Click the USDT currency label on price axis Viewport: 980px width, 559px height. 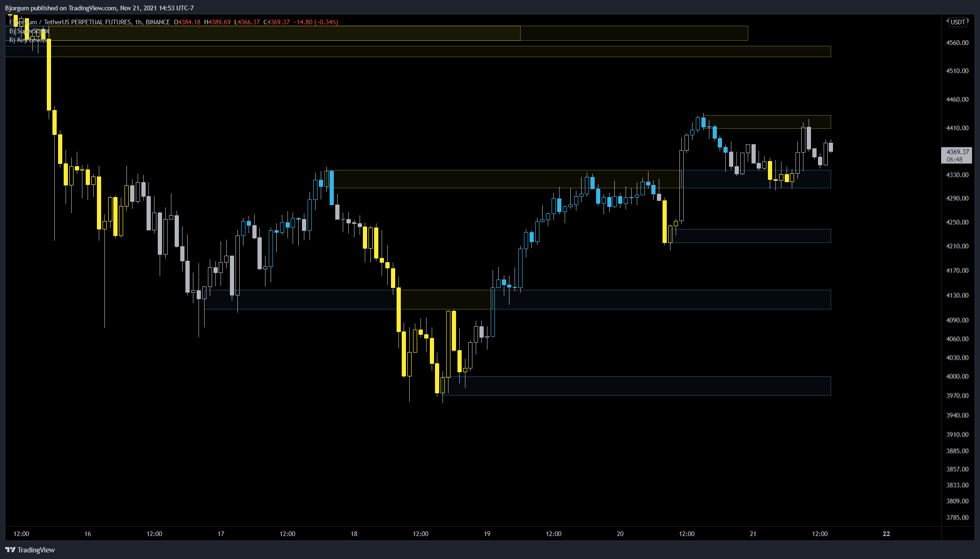coord(958,22)
